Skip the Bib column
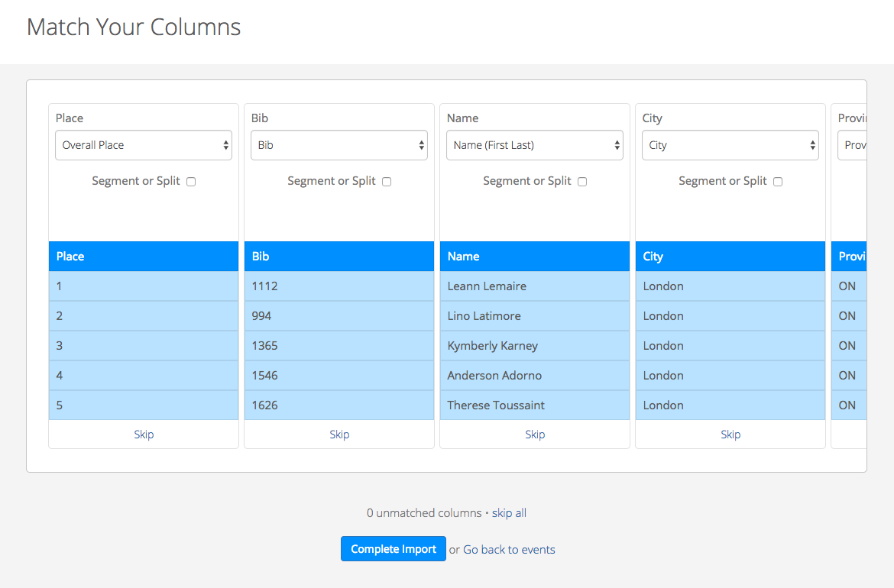Viewport: 894px width, 588px height. (339, 435)
